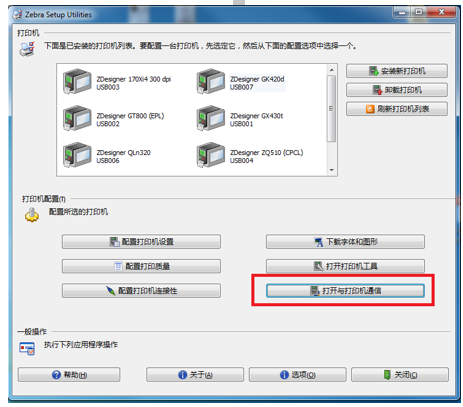The height and width of the screenshot is (407, 463).
Task: Open 配置打印机设置 printer settings
Action: point(141,242)
